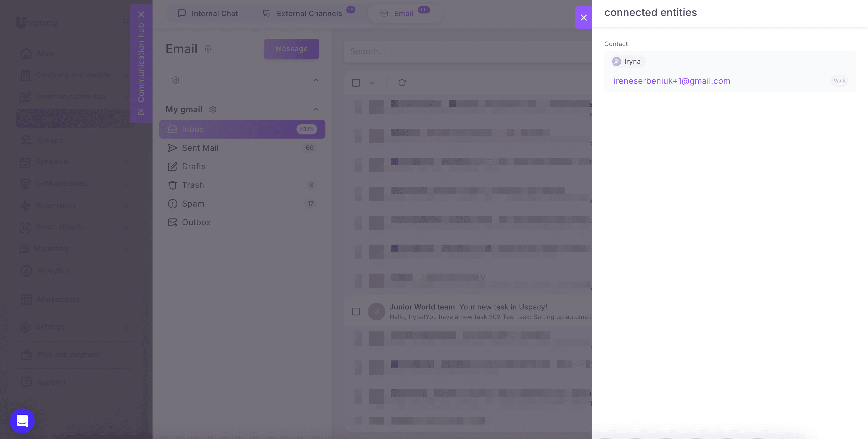The height and width of the screenshot is (439, 868).
Task: Expand the Settings chevron
Action: click(126, 327)
